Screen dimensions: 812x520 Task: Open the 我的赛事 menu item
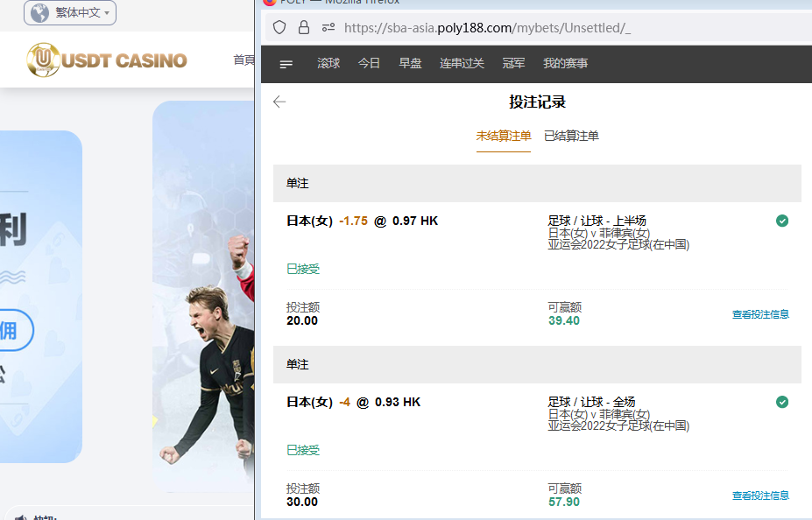[566, 63]
